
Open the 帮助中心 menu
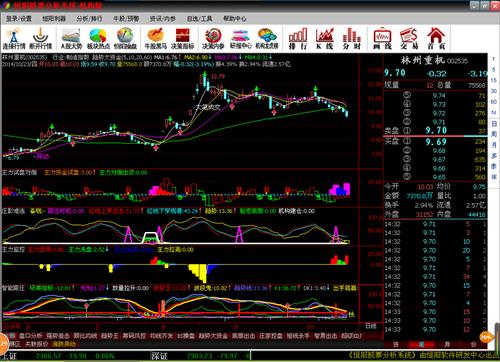pos(235,18)
